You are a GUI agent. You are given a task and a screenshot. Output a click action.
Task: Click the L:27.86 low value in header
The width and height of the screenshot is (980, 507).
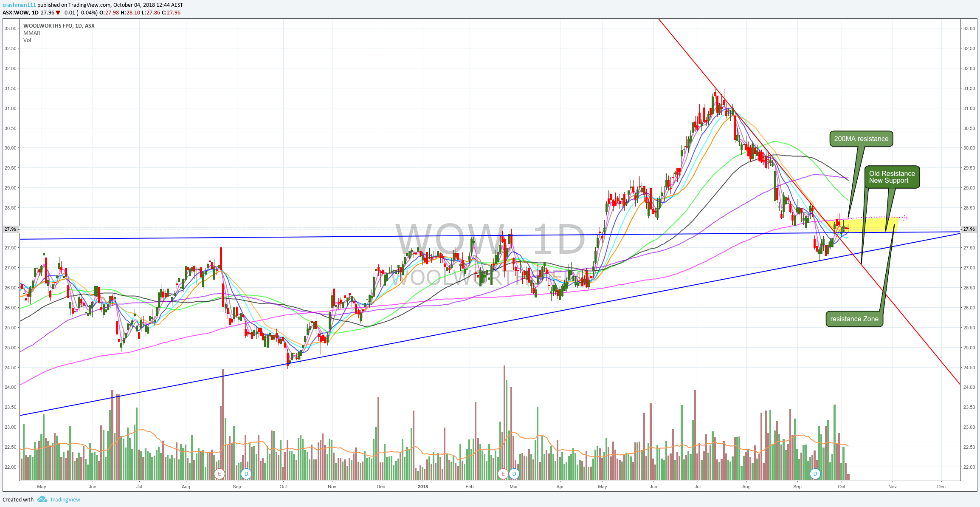[x=151, y=13]
